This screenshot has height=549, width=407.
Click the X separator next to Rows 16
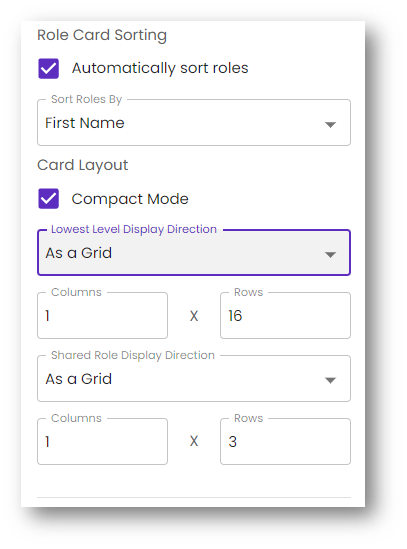click(x=194, y=316)
